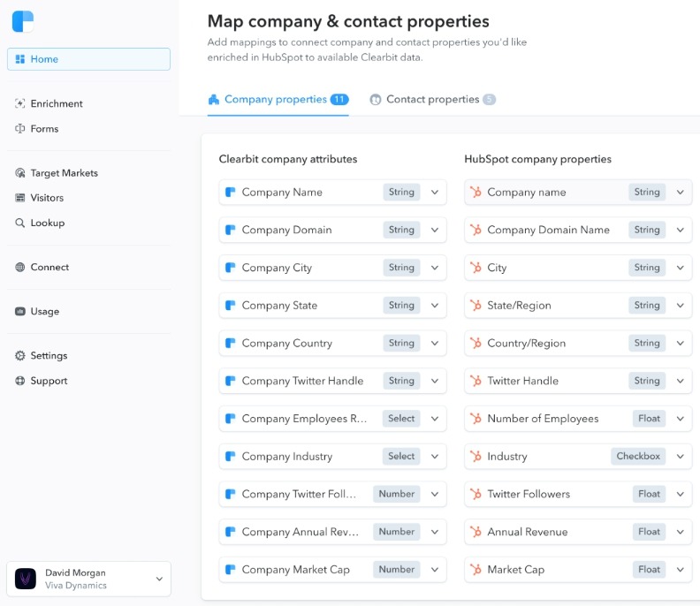Click the Support lifebuoy icon

tap(20, 381)
